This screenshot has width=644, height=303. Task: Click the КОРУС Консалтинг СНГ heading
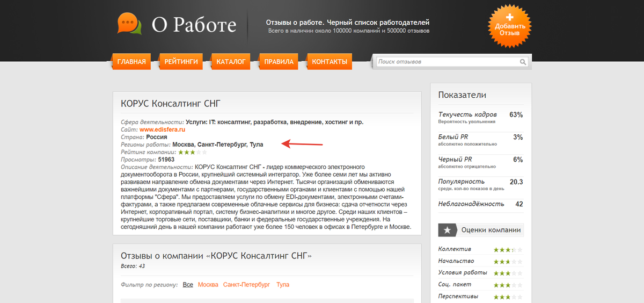[x=171, y=104]
